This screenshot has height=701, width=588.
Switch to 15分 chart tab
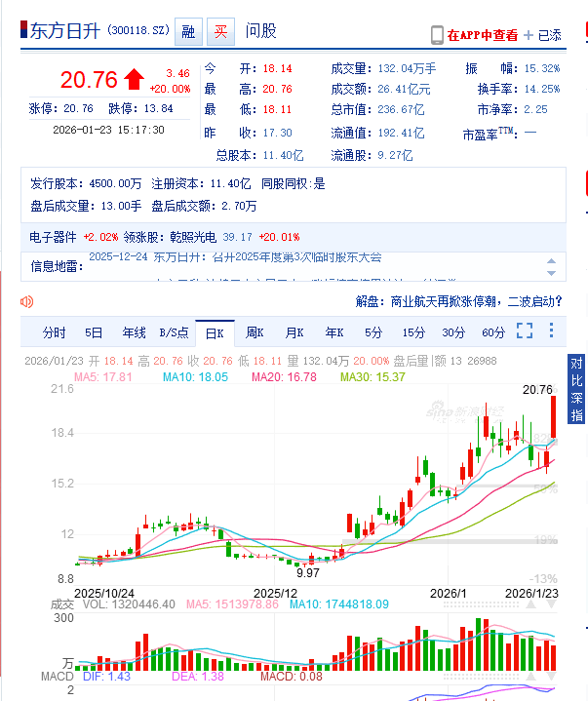413,332
